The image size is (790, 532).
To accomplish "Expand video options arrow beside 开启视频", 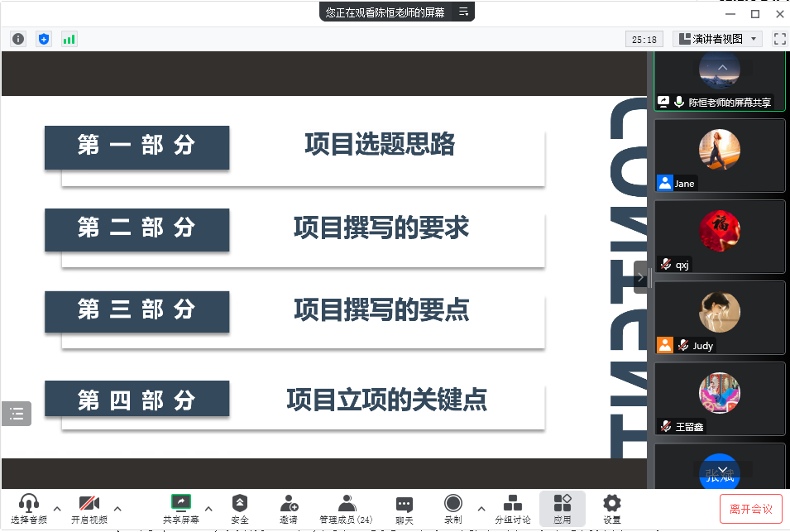I will [x=117, y=508].
